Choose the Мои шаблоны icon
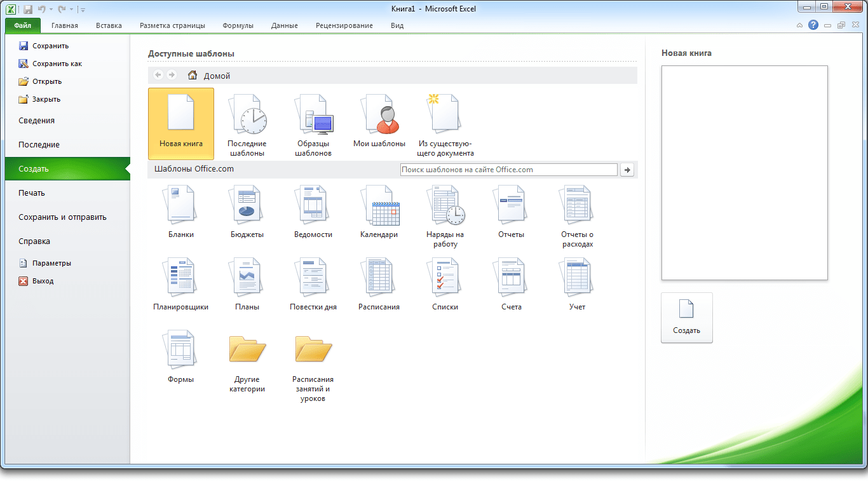Image resolution: width=868 pixels, height=481 pixels. [x=379, y=116]
